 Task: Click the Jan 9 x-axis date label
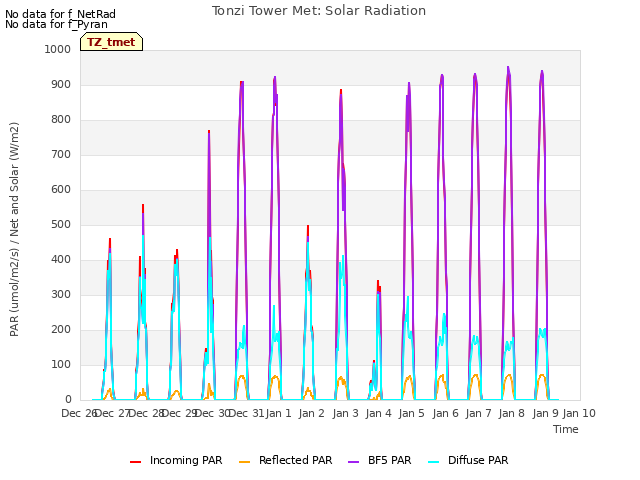[545, 413]
